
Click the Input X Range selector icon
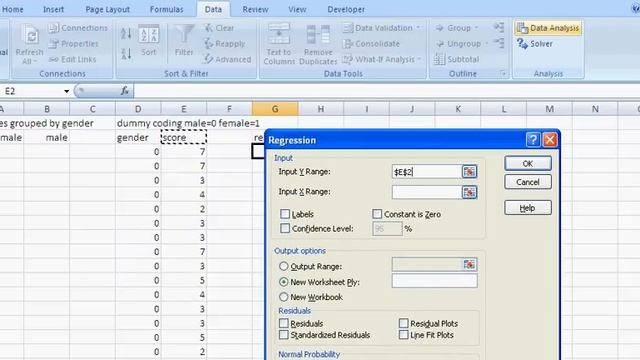469,192
